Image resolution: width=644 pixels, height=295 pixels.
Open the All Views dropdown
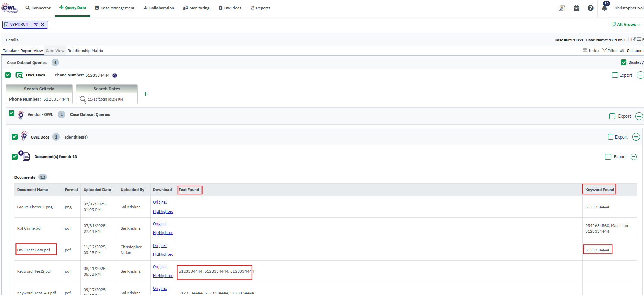click(626, 25)
